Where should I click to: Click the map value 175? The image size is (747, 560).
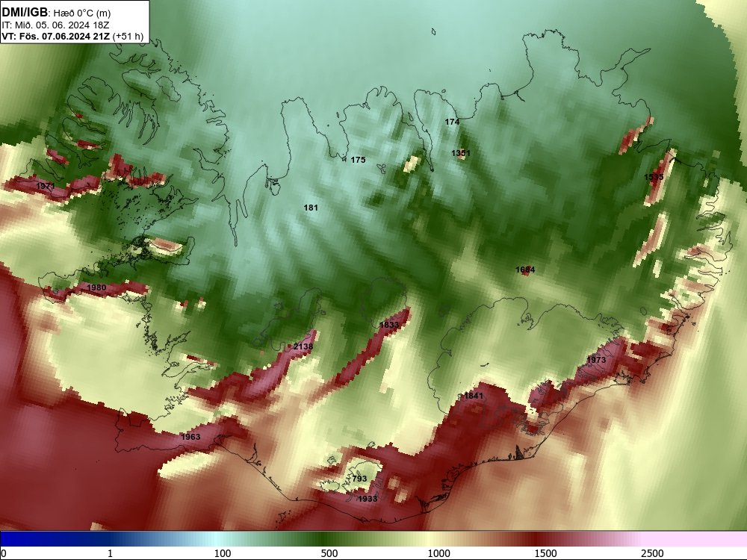click(359, 160)
